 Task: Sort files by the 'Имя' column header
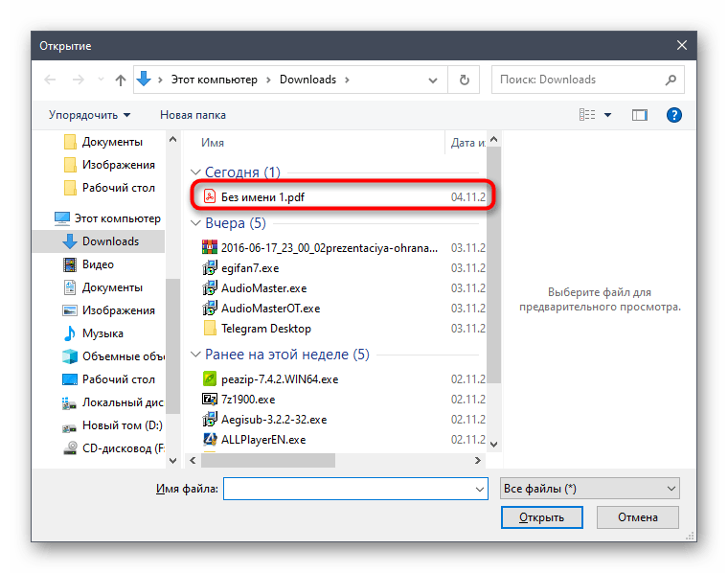click(213, 143)
